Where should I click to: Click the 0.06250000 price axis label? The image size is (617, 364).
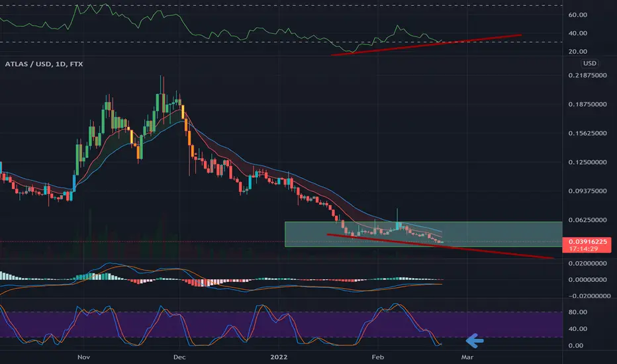click(587, 220)
